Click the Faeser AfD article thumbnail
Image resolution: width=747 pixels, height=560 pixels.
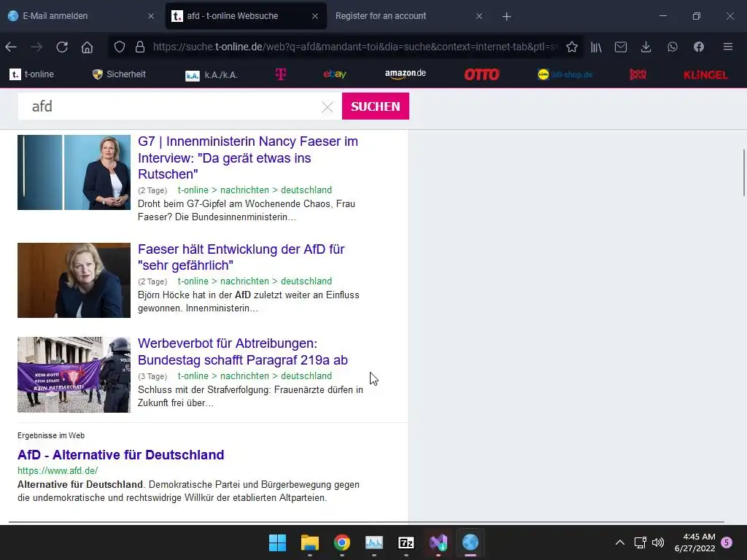(74, 280)
